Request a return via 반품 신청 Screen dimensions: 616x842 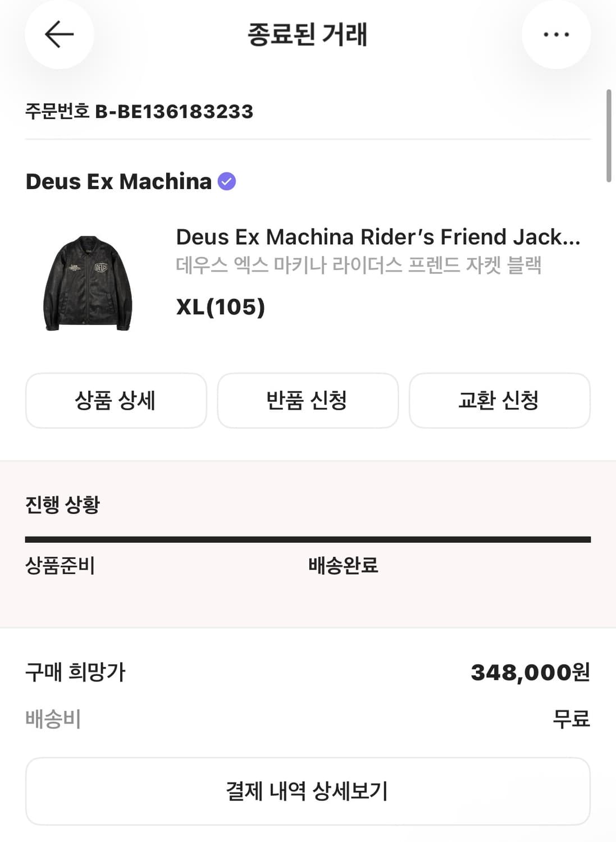pyautogui.click(x=307, y=400)
